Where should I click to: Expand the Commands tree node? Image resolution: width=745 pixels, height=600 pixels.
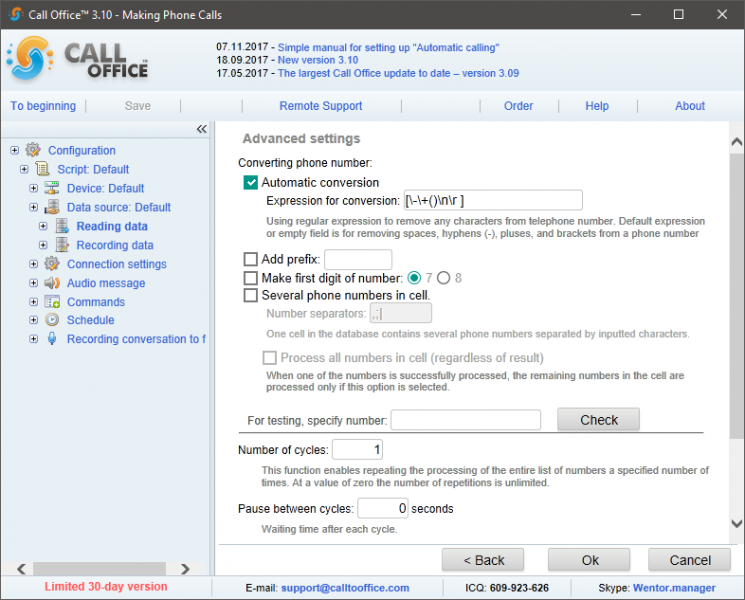point(33,302)
